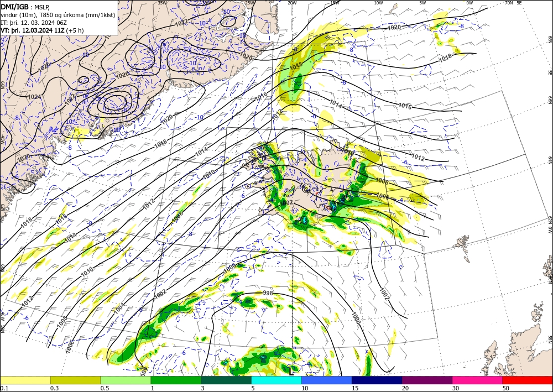The width and height of the screenshot is (553, 392).
Task: Click the '50' legend scale value
Action: click(505, 388)
